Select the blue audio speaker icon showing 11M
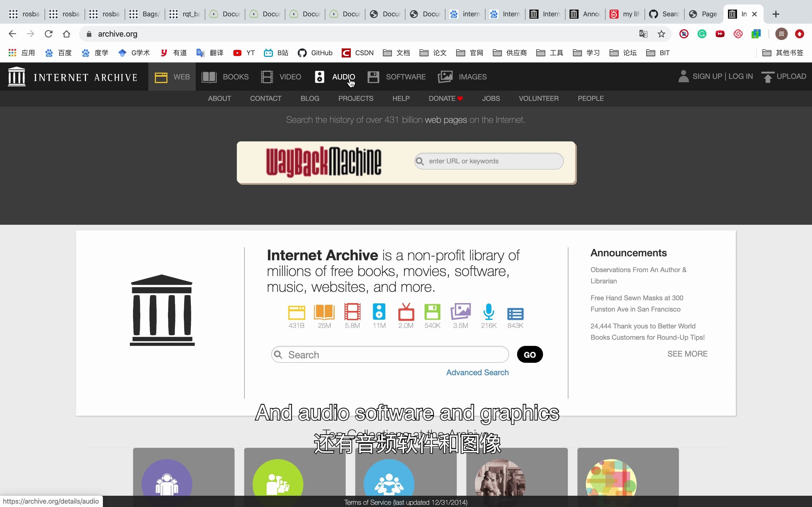 pos(379,312)
